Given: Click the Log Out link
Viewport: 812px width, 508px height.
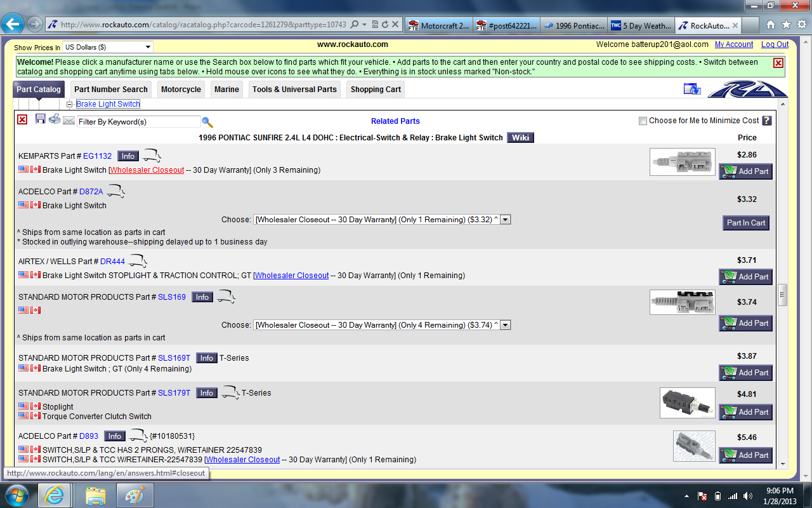Looking at the screenshot, I should coord(775,44).
